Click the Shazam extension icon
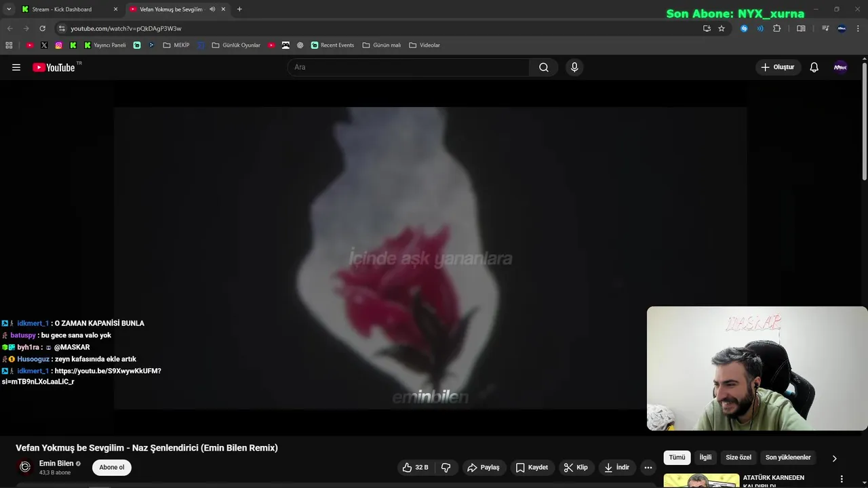Screen dimensions: 868x488 [x=744, y=28]
